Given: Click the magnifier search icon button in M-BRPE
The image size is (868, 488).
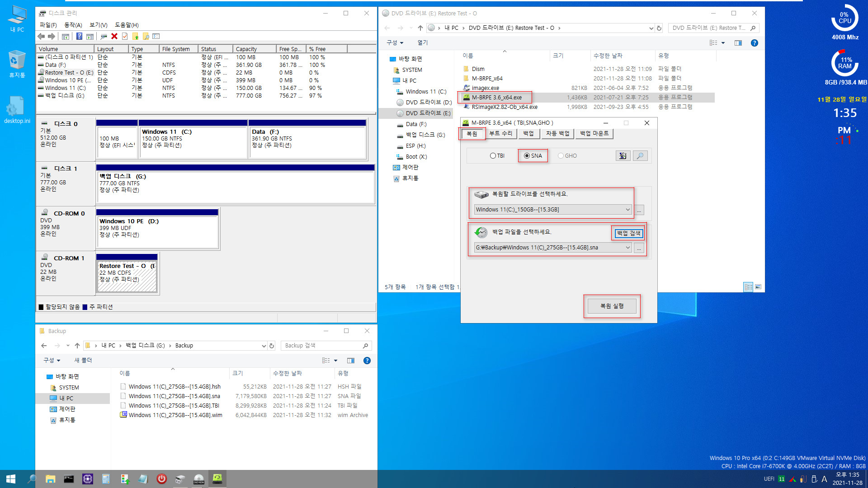Looking at the screenshot, I should pyautogui.click(x=640, y=156).
